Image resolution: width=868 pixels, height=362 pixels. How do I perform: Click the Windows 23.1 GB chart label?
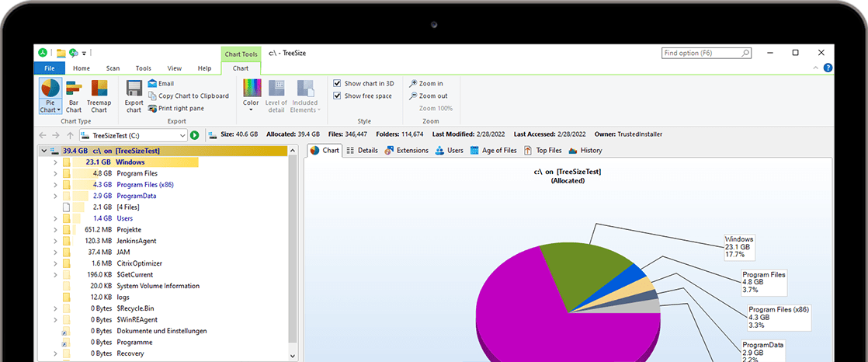click(739, 247)
